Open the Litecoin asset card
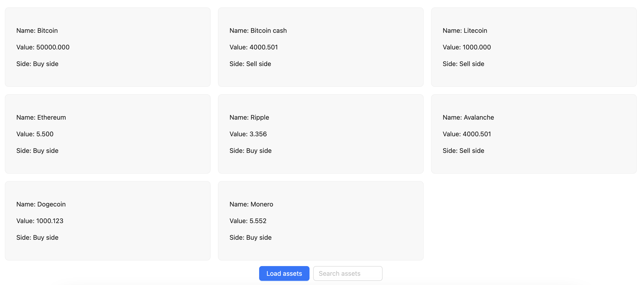The image size is (644, 285). point(534,47)
